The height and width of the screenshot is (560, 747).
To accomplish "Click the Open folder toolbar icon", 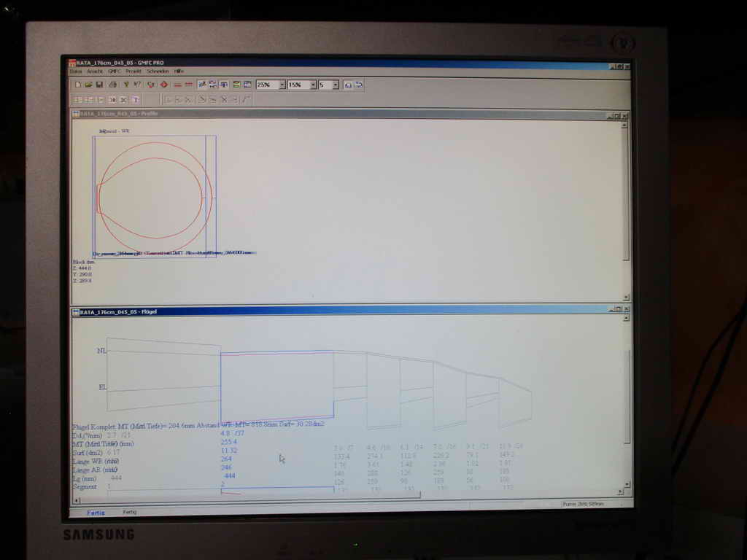I will point(88,85).
